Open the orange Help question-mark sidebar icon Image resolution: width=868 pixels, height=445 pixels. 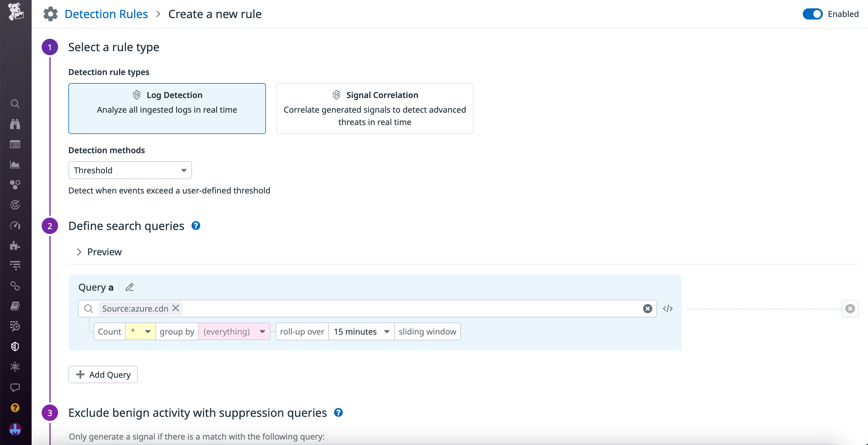(x=15, y=408)
